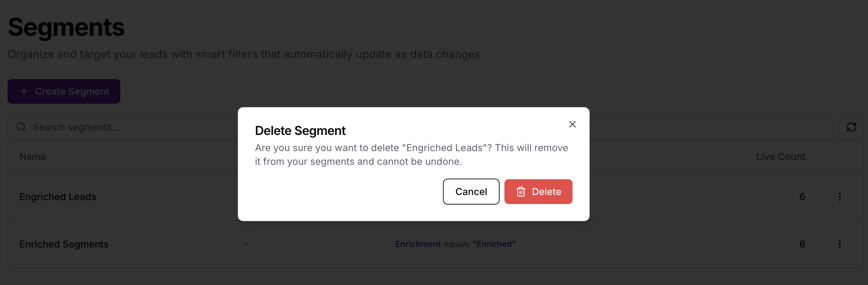Click the delete confirmation message text

point(411,155)
